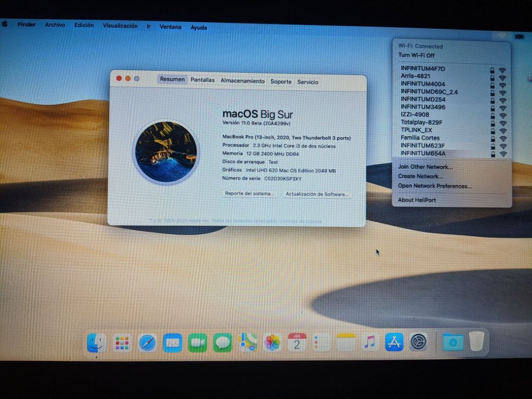
Task: Click the HeliPort Wi-Fi menu bar icon
Action: (502, 36)
